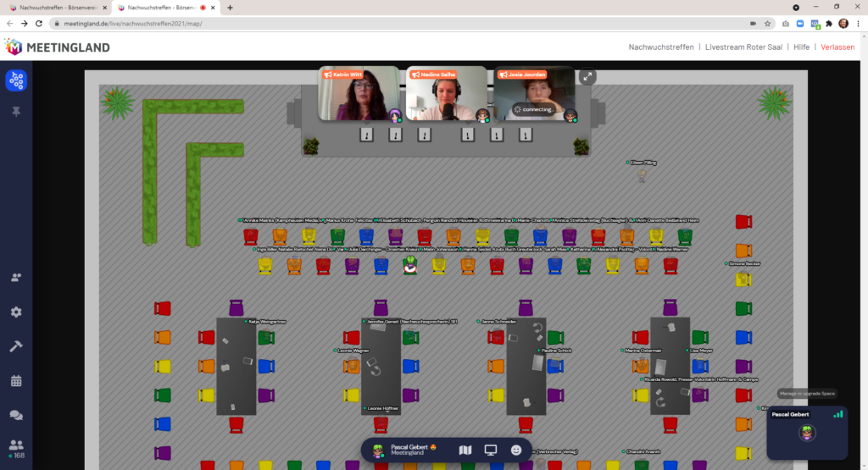868x470 pixels.
Task: Show participants list with 168 count
Action: click(16, 448)
